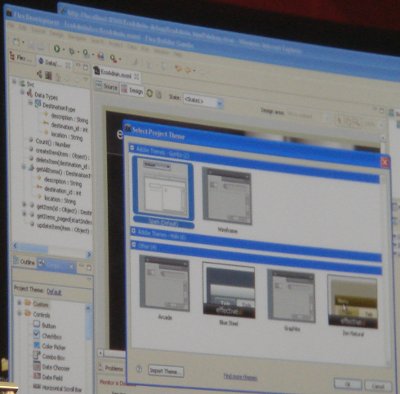400x394 pixels.
Task: Collapse the DestinationType tree node
Action: (x=30, y=103)
